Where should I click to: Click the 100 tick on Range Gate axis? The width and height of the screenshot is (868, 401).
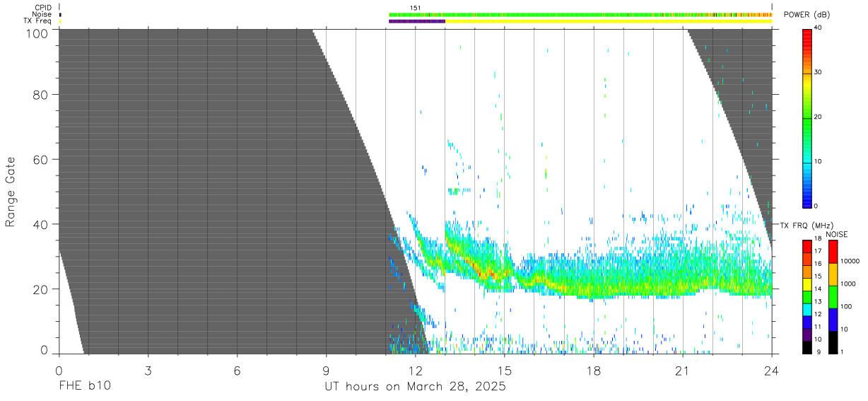point(38,33)
